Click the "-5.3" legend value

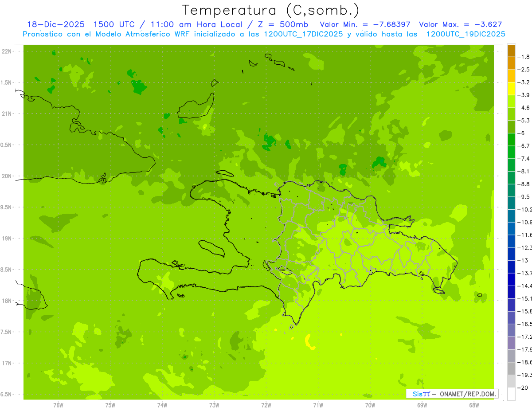[524, 121]
